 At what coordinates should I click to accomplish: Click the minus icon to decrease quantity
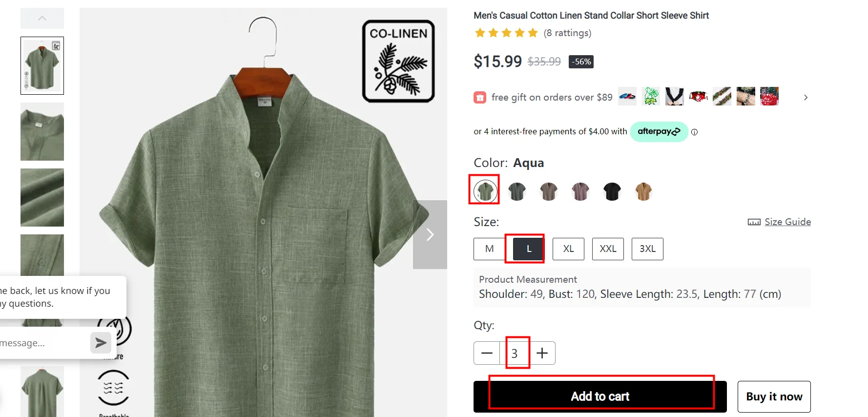tap(487, 353)
